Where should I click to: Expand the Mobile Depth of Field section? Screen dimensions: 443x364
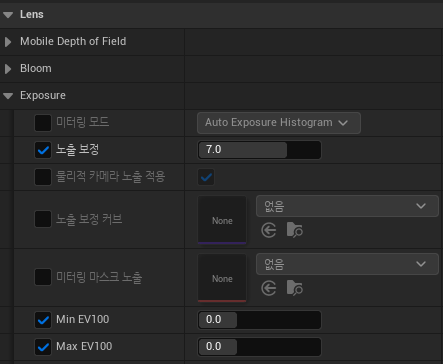(x=8, y=42)
